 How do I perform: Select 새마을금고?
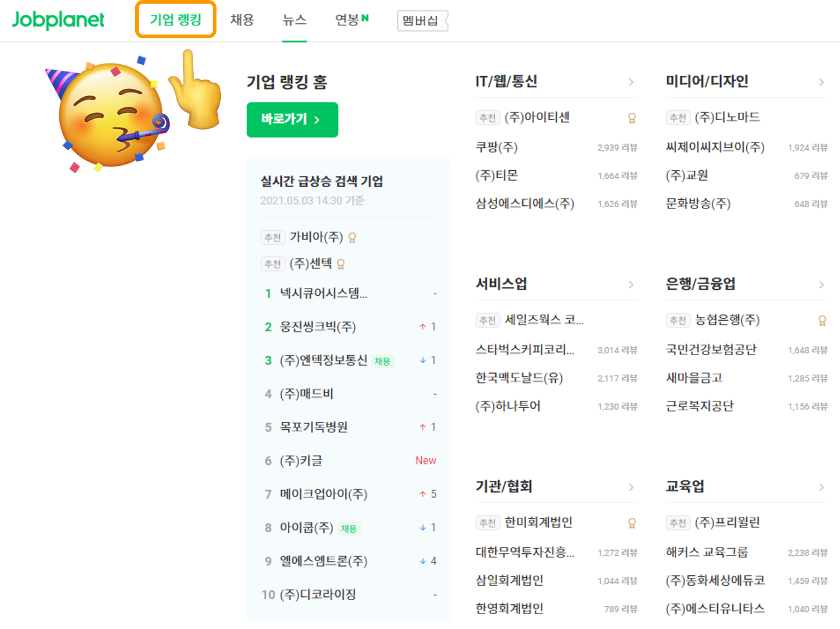[694, 378]
